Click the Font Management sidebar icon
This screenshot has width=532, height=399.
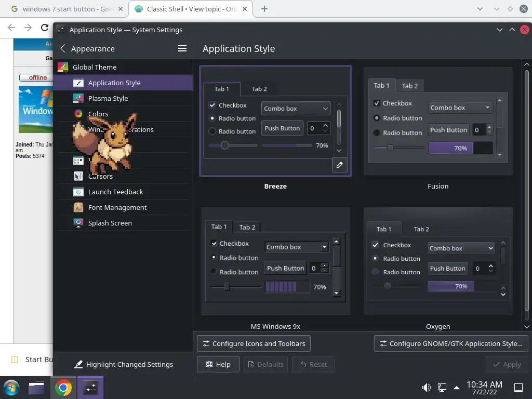pyautogui.click(x=78, y=207)
